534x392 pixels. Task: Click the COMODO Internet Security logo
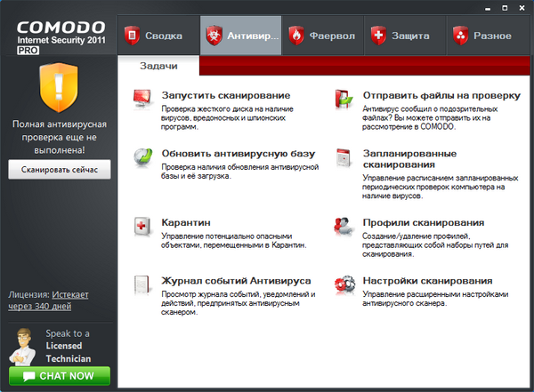(61, 37)
